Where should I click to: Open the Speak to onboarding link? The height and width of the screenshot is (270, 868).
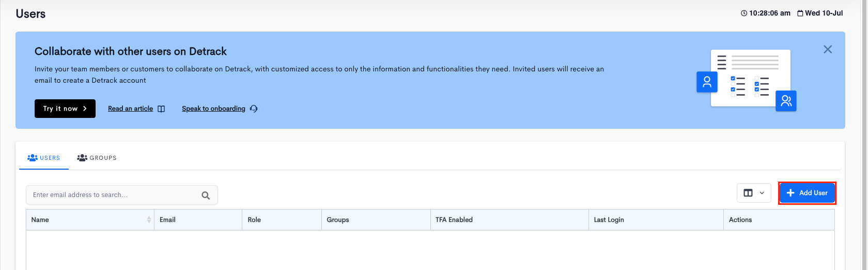213,109
